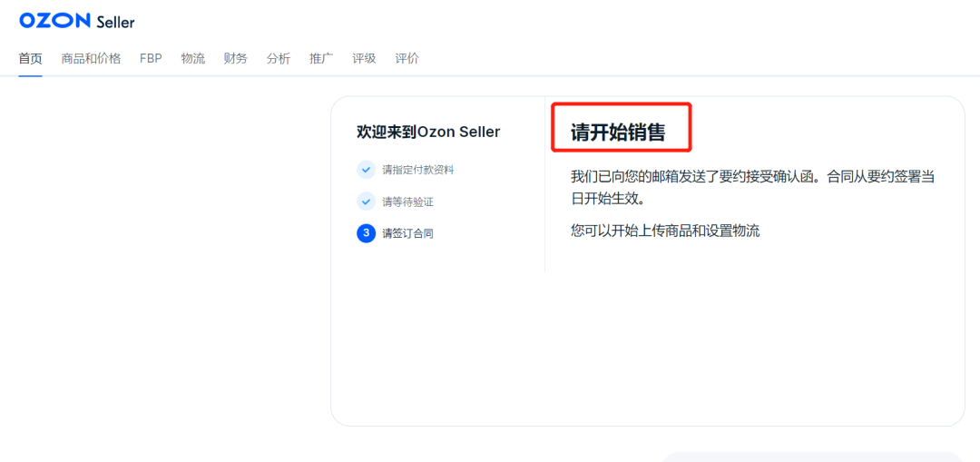Click the checkmark icon beside 请指定付款资料
Viewport: 980px width, 462px height.
point(366,170)
